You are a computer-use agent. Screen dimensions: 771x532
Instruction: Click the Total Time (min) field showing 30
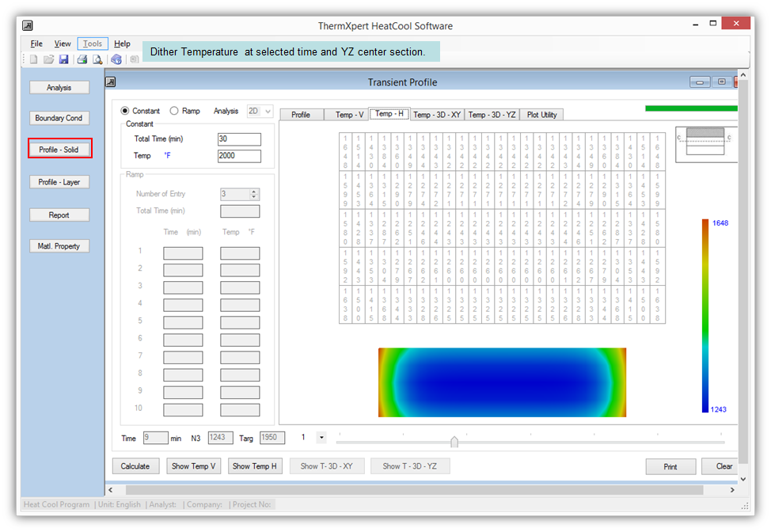[239, 139]
